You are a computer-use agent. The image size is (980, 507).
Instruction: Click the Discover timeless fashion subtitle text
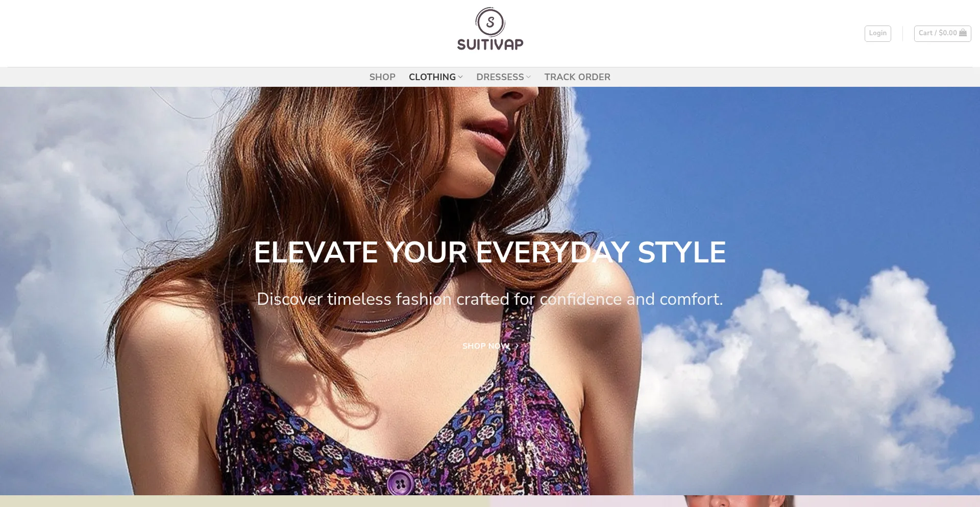490,299
